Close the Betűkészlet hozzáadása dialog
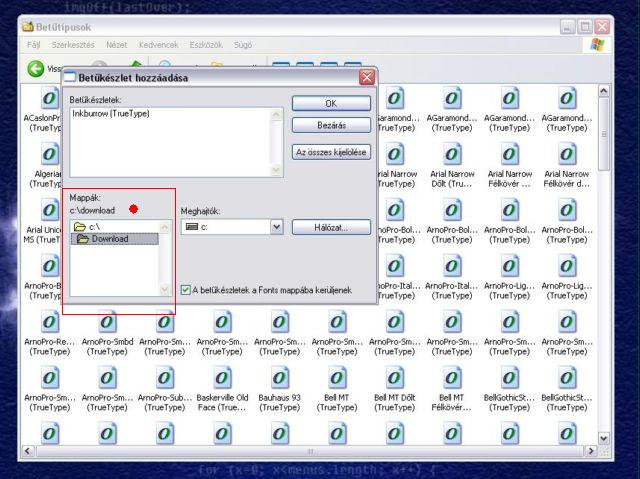640x479 pixels. [367, 77]
